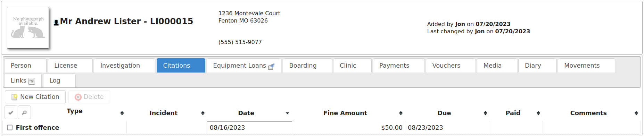The width and height of the screenshot is (644, 136).
Task: Toggle Date column sort arrow
Action: (x=287, y=113)
